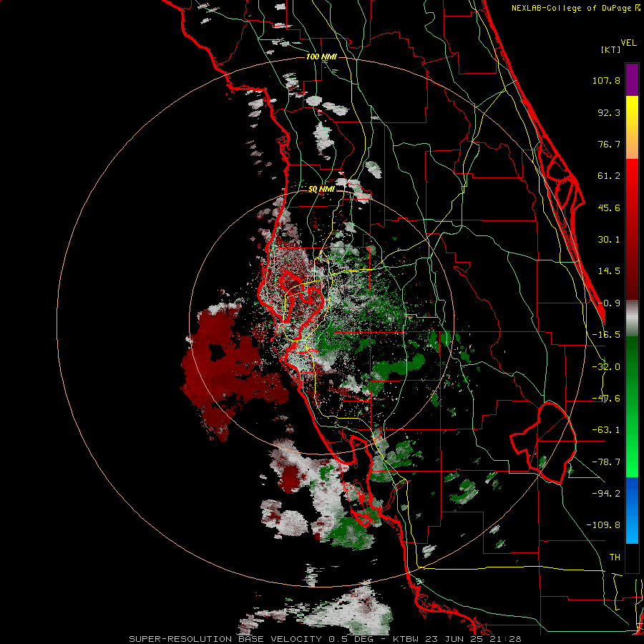Click the 61.2 legend value
The width and height of the screenshot is (644, 644).
coord(609,176)
